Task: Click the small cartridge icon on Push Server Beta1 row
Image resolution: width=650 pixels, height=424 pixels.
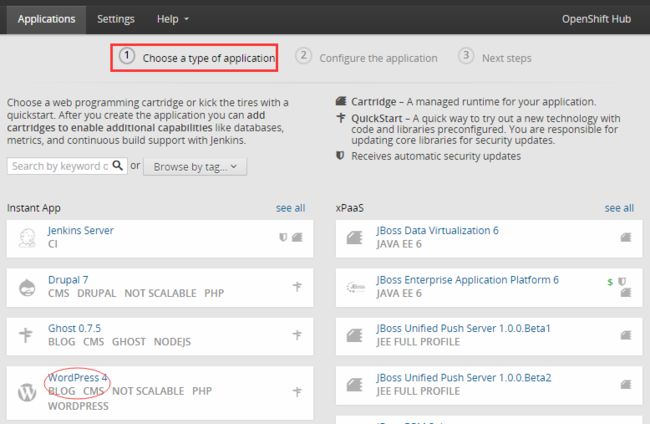Action: [x=626, y=335]
